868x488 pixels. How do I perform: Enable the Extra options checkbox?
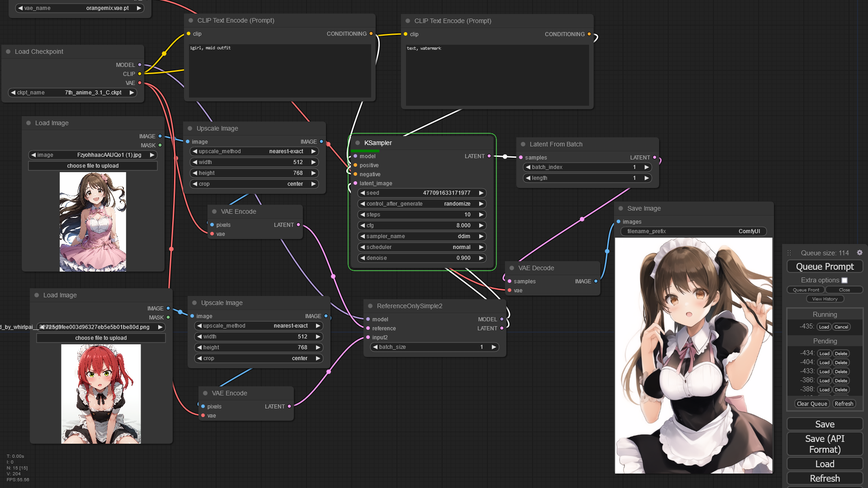pyautogui.click(x=845, y=280)
